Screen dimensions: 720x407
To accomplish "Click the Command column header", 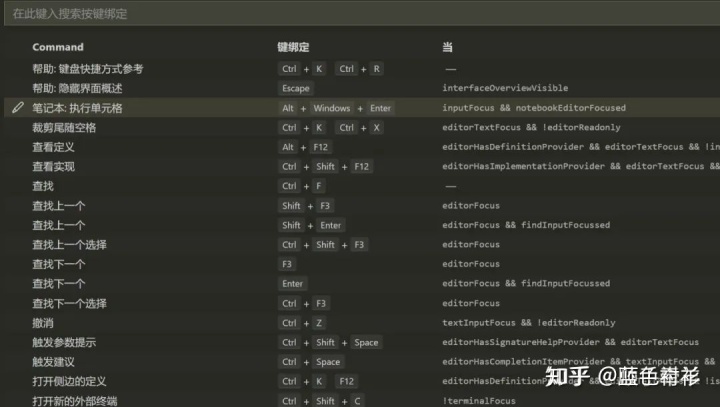I will point(58,47).
